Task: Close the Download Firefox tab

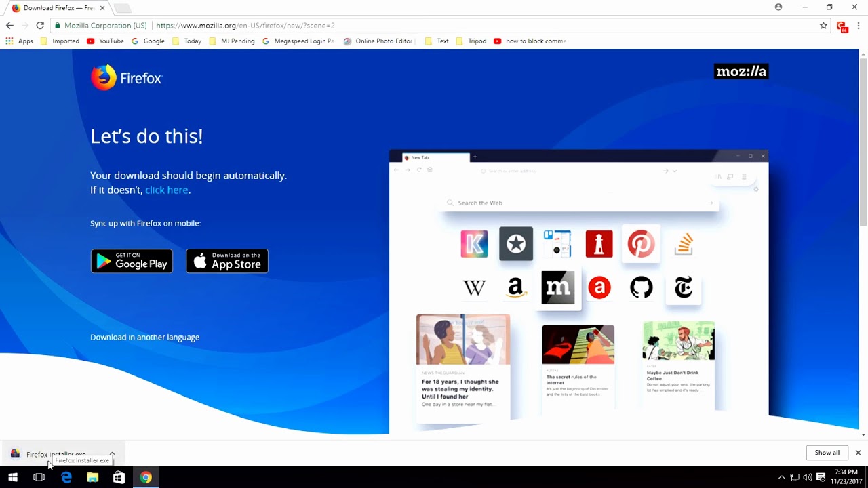Action: pyautogui.click(x=102, y=8)
